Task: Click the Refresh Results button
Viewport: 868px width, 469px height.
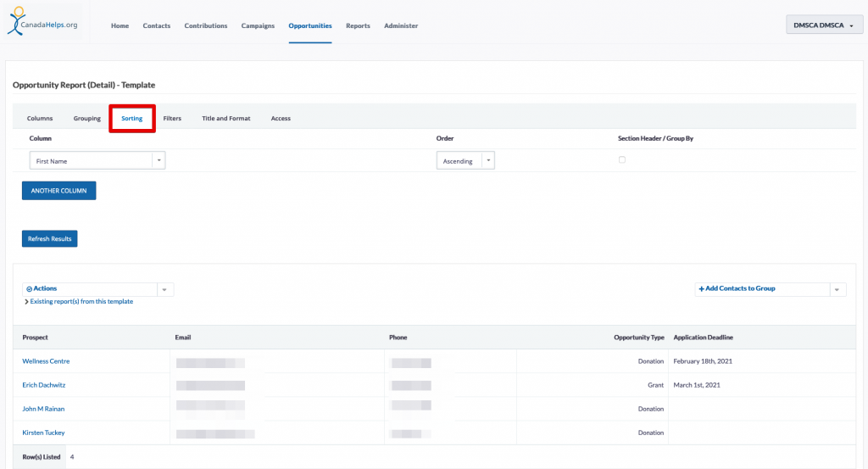Action: [50, 238]
